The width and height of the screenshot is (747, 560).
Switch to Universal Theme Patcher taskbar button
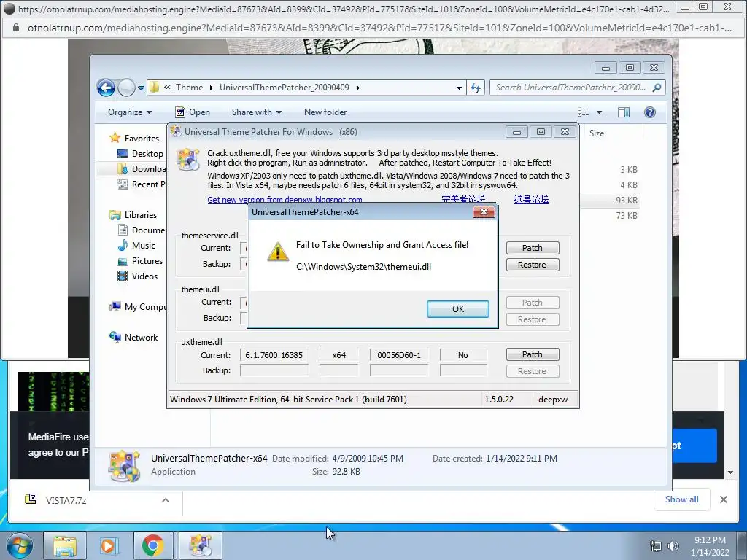200,545
